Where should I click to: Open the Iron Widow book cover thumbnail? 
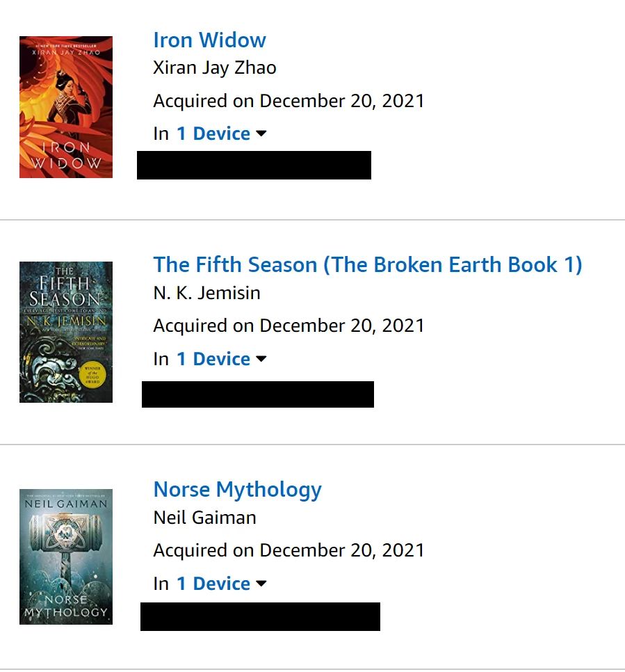(66, 107)
